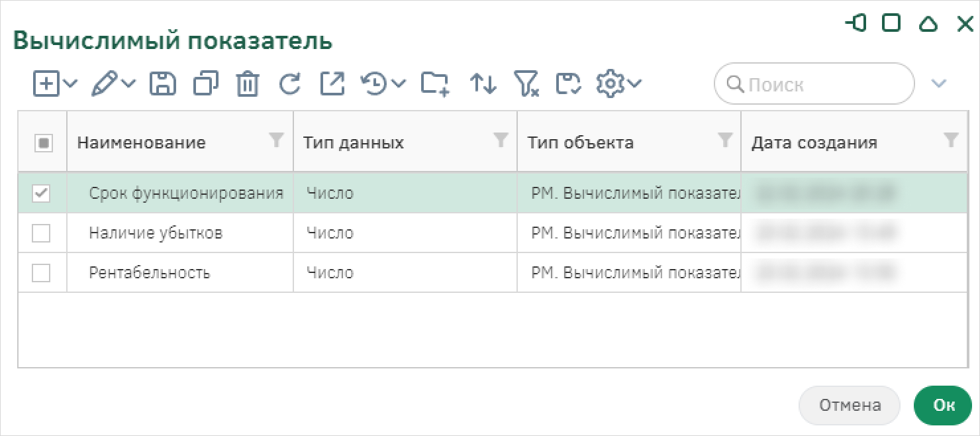This screenshot has width=980, height=436.
Task: Open record in new window icon
Action: (x=332, y=84)
